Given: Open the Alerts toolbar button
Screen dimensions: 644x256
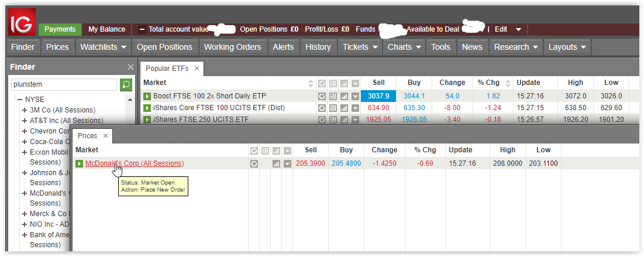Looking at the screenshot, I should pyautogui.click(x=283, y=47).
